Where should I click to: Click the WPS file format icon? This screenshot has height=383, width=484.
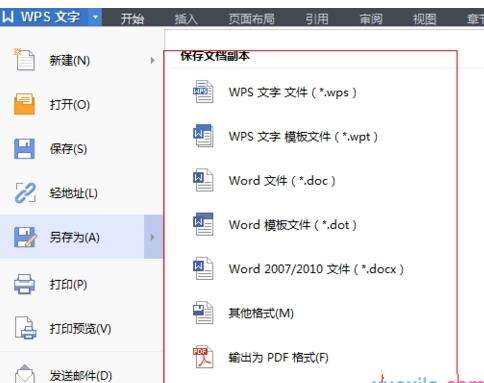pyautogui.click(x=203, y=92)
